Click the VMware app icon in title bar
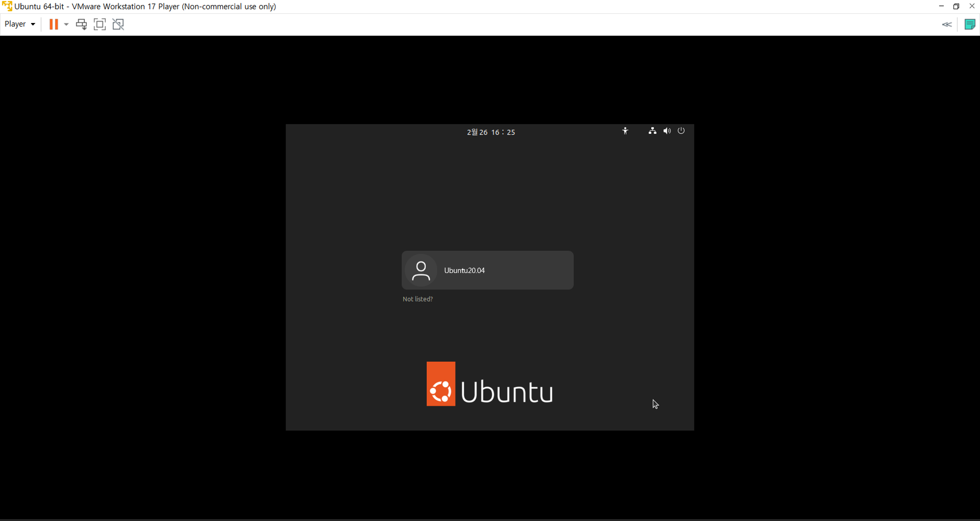Image resolution: width=980 pixels, height=521 pixels. click(x=7, y=6)
